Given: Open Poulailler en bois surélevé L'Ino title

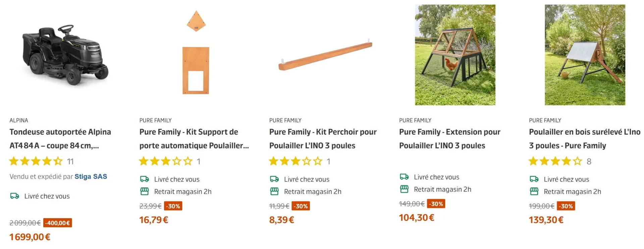Looking at the screenshot, I should pyautogui.click(x=584, y=138).
